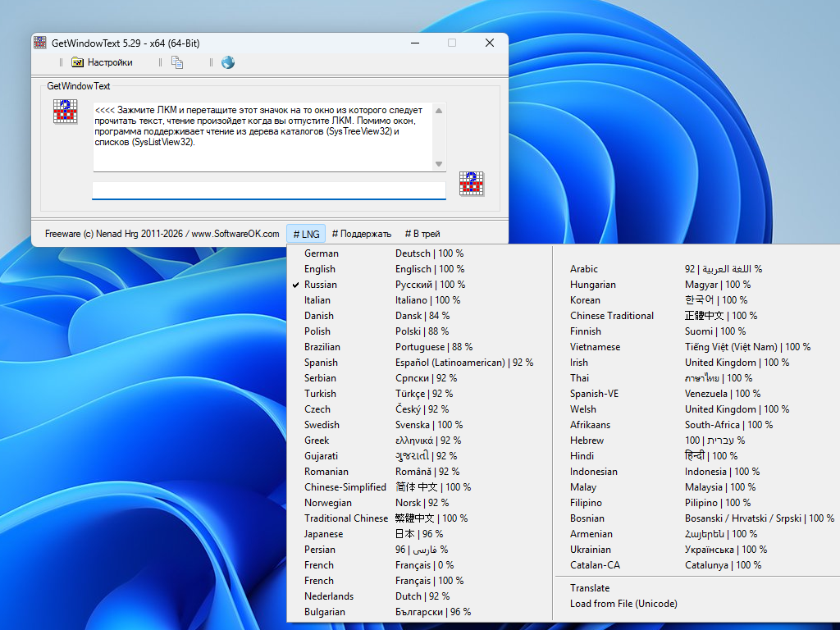Click the GetWindowText title bar app icon
This screenshot has width=840, height=630.
click(x=40, y=43)
